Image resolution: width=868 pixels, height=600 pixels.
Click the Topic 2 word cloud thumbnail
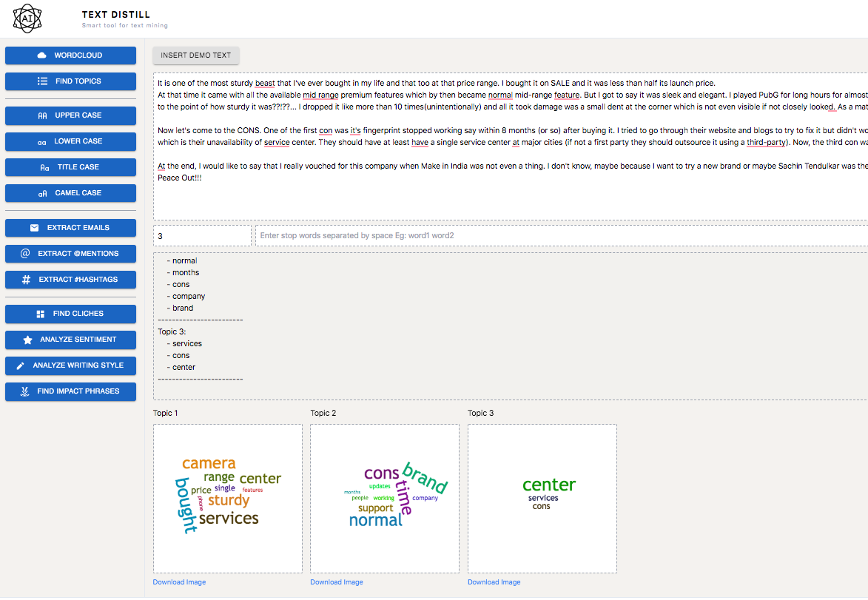[384, 498]
